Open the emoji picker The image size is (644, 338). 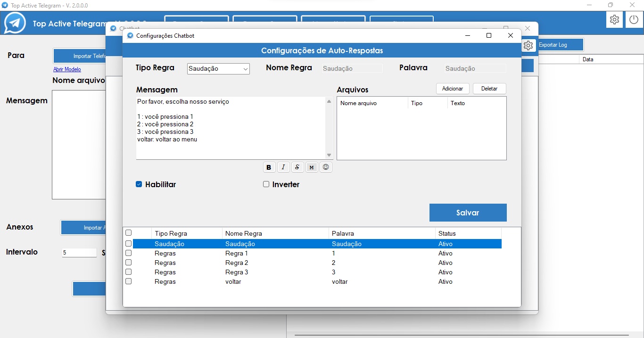point(326,167)
